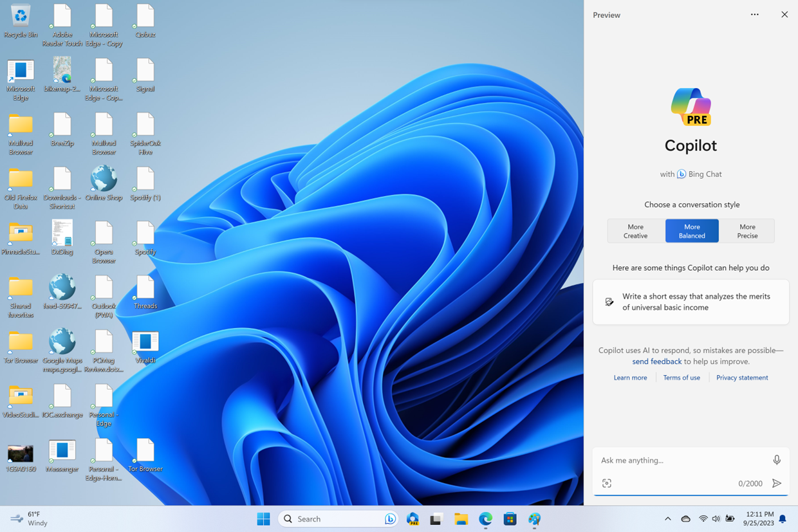Select the 1G9A0160 image thumbnail
This screenshot has width=798, height=532.
pyautogui.click(x=21, y=457)
